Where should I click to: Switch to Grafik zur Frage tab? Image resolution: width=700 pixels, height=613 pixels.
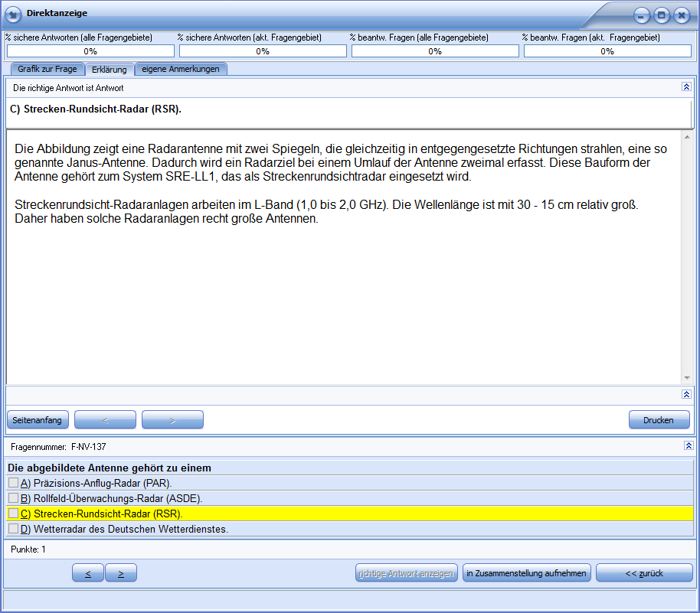tap(47, 69)
